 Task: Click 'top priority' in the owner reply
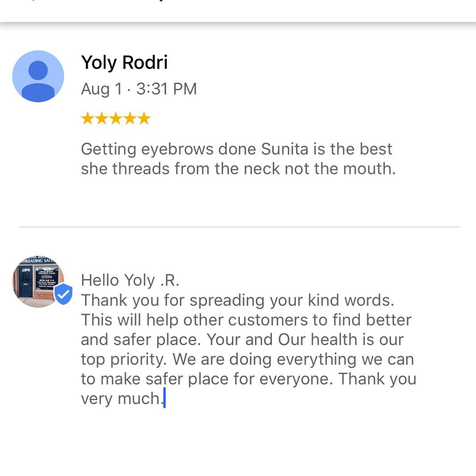click(123, 359)
